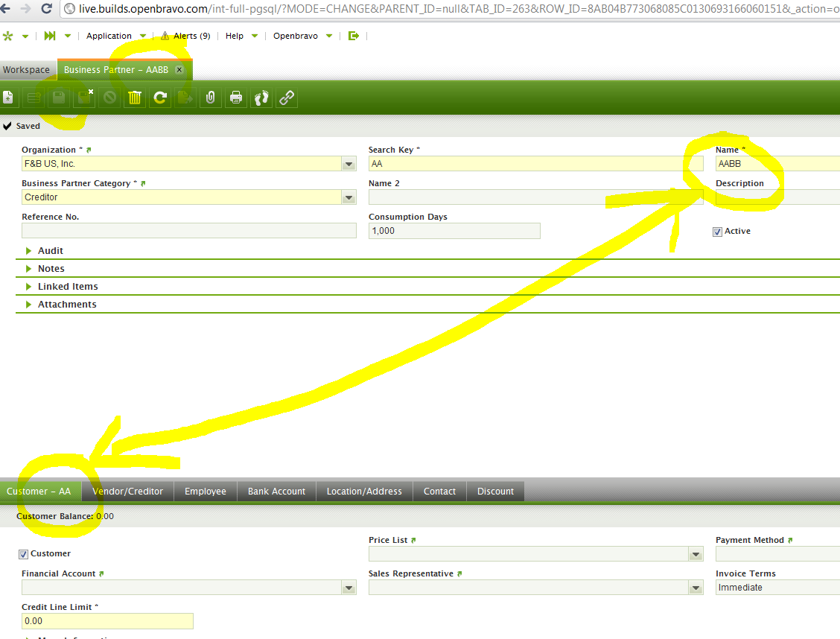Click the Save and Close toolbar icon
Viewport: 840px width, 639px height.
point(84,98)
